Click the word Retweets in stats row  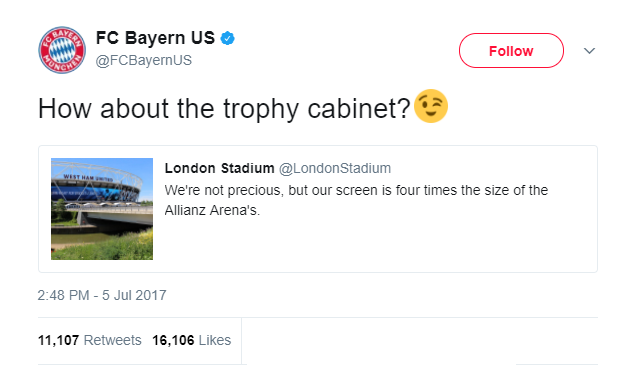(113, 340)
